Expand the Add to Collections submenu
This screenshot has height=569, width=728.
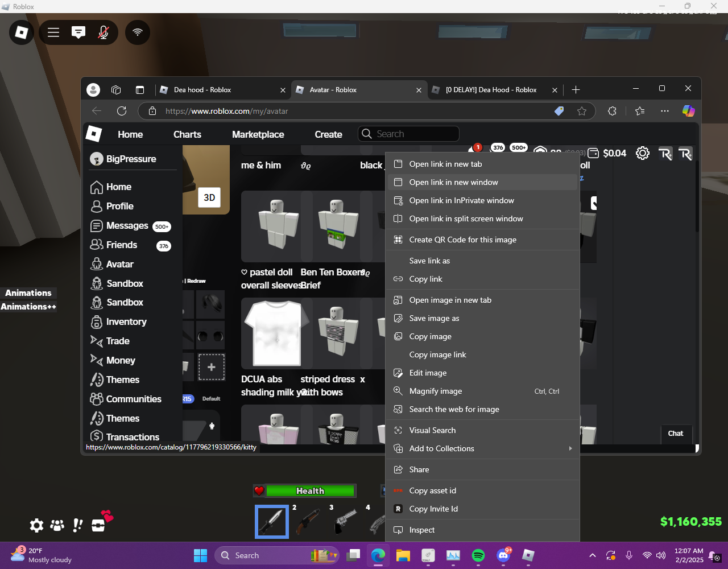tap(482, 448)
